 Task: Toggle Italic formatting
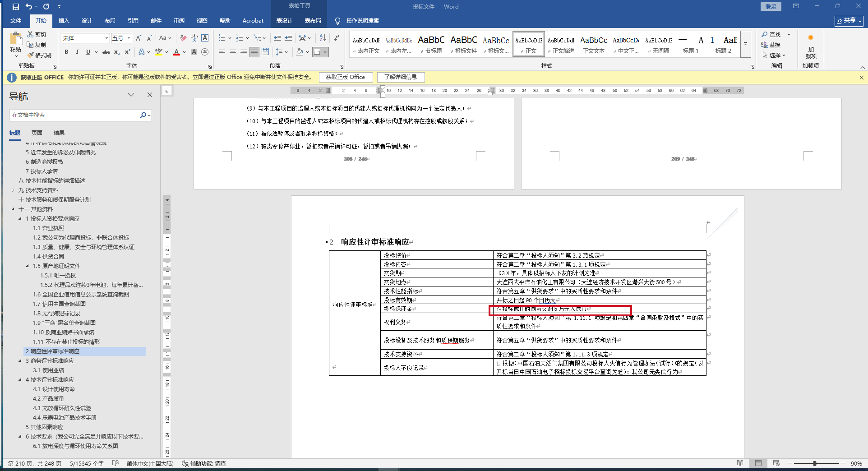coord(77,52)
